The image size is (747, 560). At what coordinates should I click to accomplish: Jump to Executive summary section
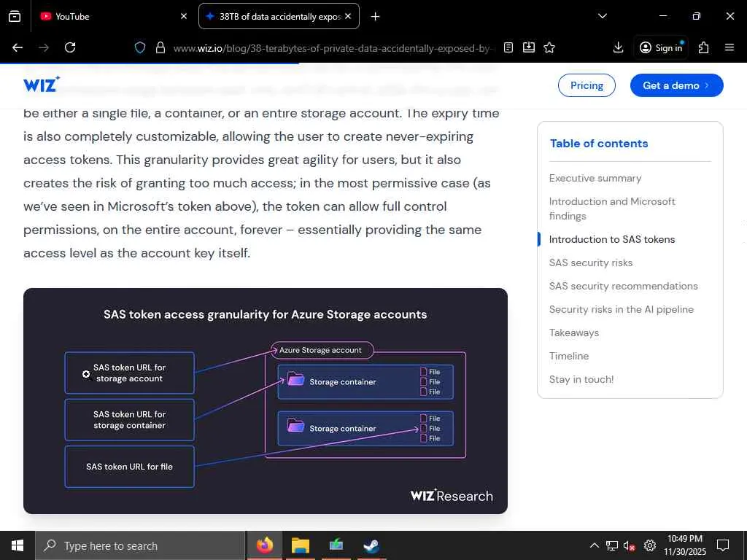pyautogui.click(x=595, y=178)
